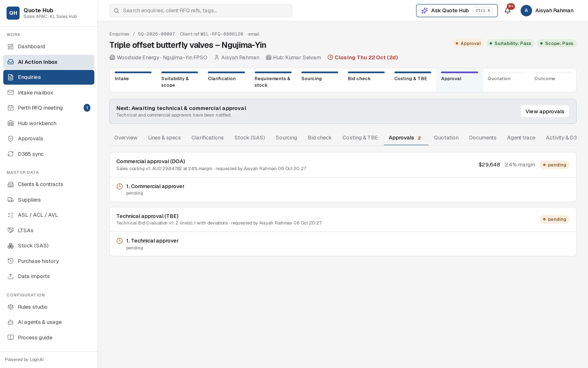Open the Aisyah Rahman avatar menu
Screen dimensions: 588x368
[526, 10]
